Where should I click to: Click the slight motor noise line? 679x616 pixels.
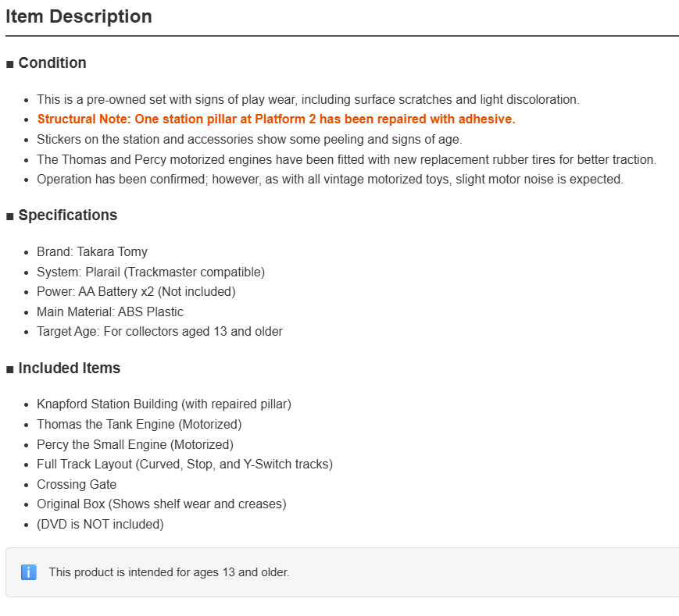click(x=330, y=179)
